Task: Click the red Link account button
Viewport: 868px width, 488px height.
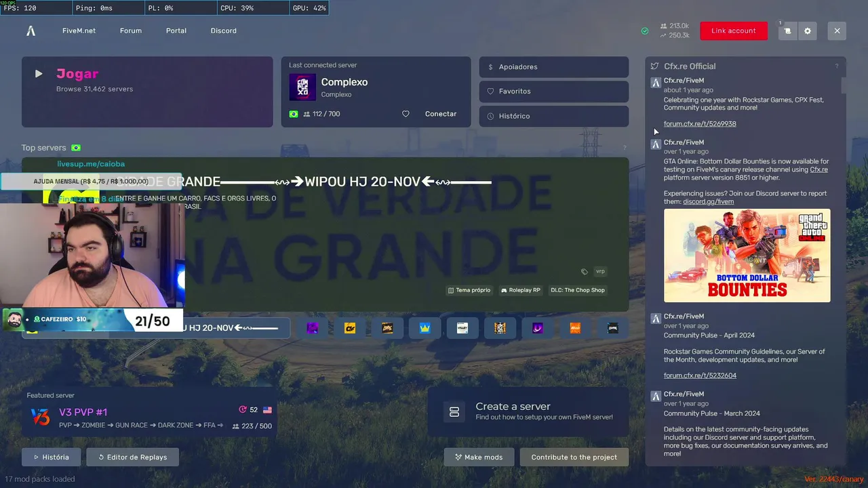Action: [734, 30]
